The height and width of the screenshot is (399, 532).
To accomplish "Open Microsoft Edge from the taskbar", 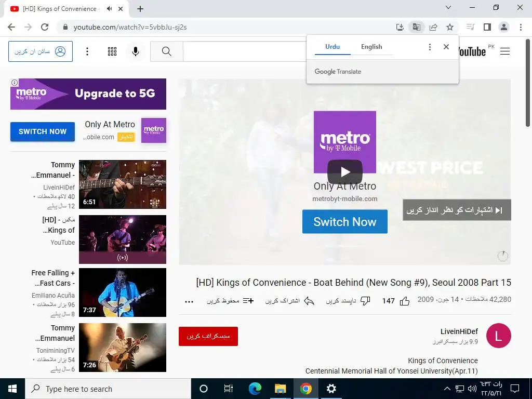I will click(255, 389).
